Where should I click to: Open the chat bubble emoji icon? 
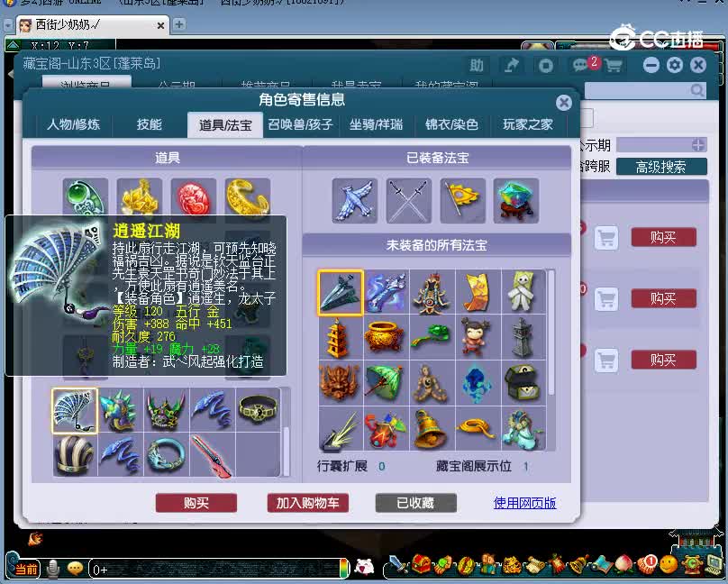[x=75, y=568]
